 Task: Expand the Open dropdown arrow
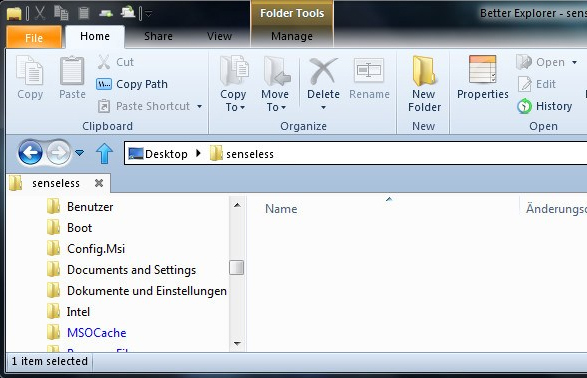click(574, 63)
